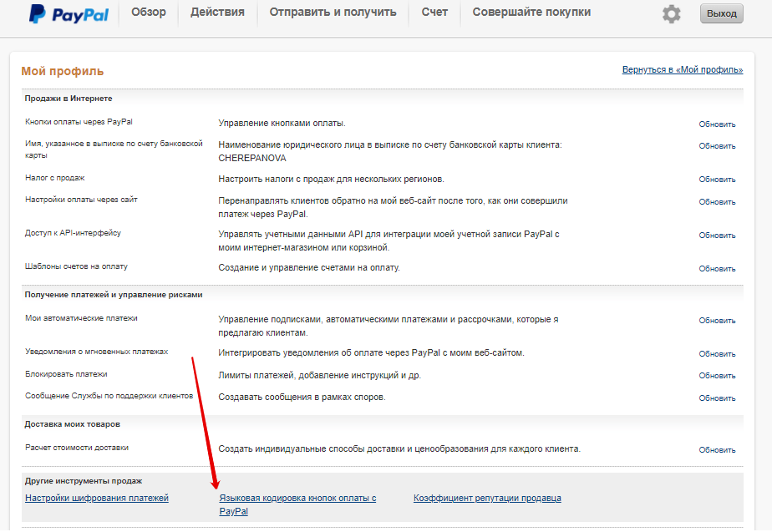This screenshot has height=532, width=772.
Task: Click Обновить for Мои автоматические платежи
Action: pos(717,321)
